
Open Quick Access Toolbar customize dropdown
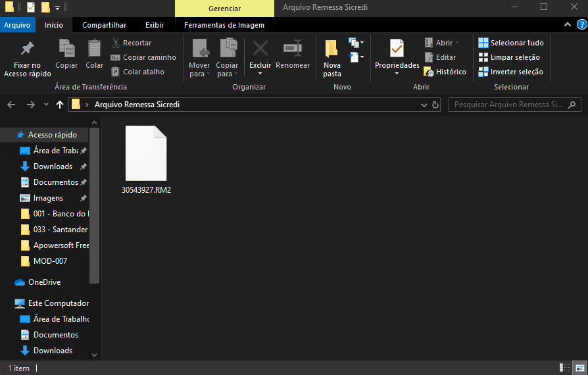point(57,7)
